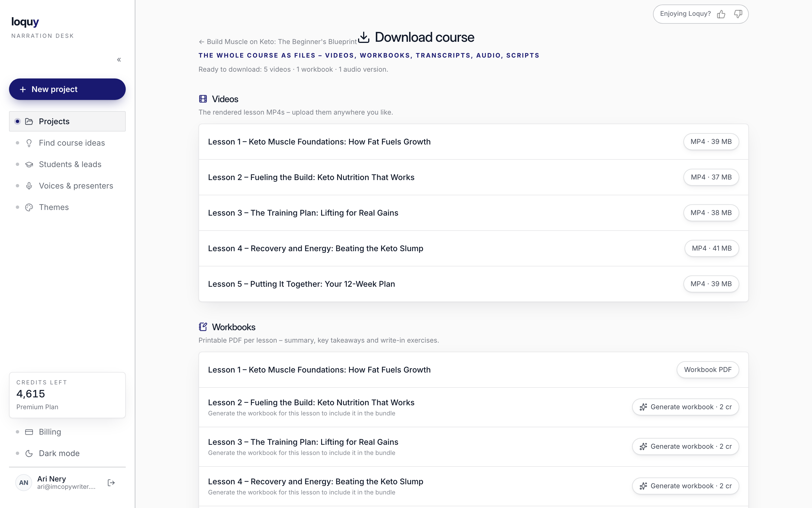Click the New project button
The height and width of the screenshot is (508, 812).
coord(67,89)
